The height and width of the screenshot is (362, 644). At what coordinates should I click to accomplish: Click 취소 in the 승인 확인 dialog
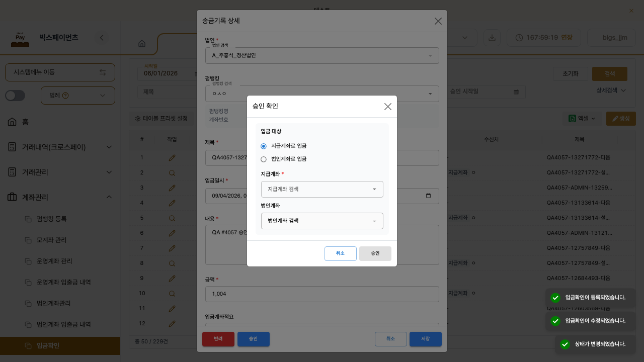[x=341, y=253]
